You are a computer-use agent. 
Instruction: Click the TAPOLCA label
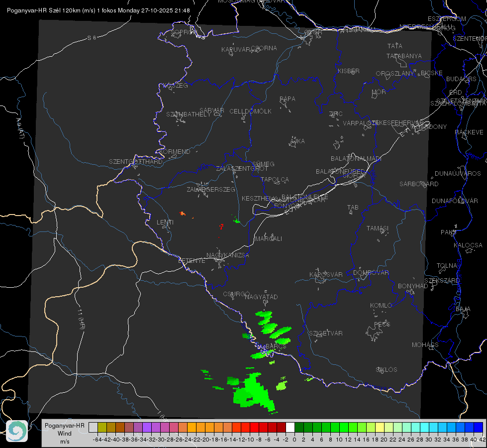(275, 179)
